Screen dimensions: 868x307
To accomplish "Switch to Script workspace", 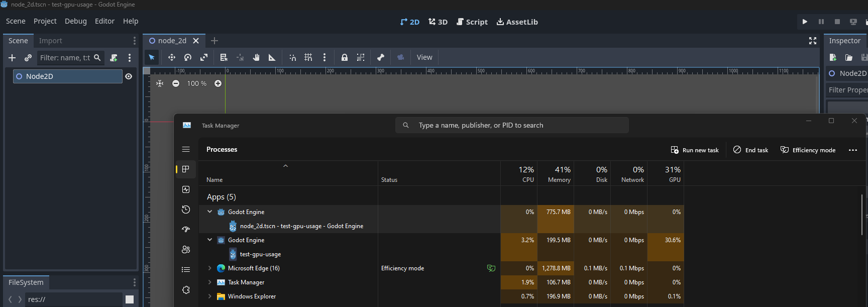I will [472, 22].
